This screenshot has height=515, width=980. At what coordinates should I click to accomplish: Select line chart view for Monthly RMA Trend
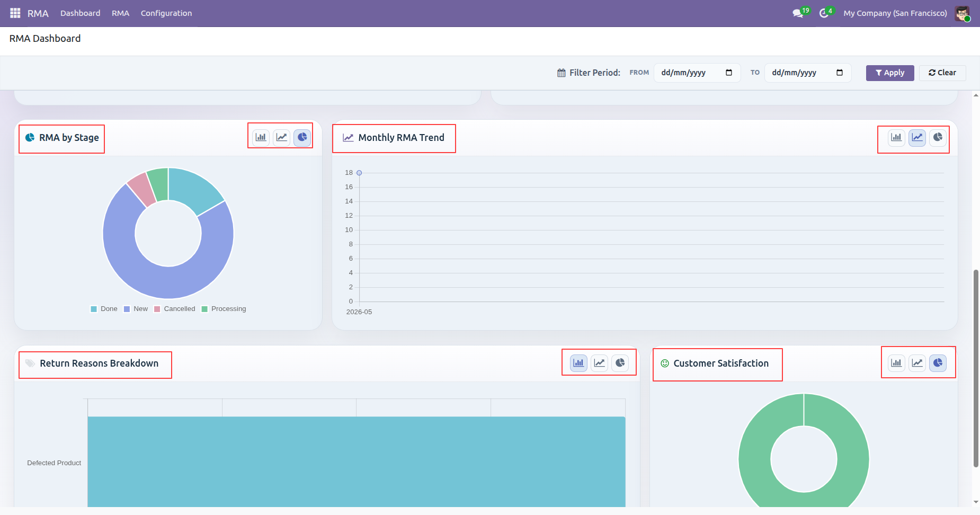tap(917, 137)
